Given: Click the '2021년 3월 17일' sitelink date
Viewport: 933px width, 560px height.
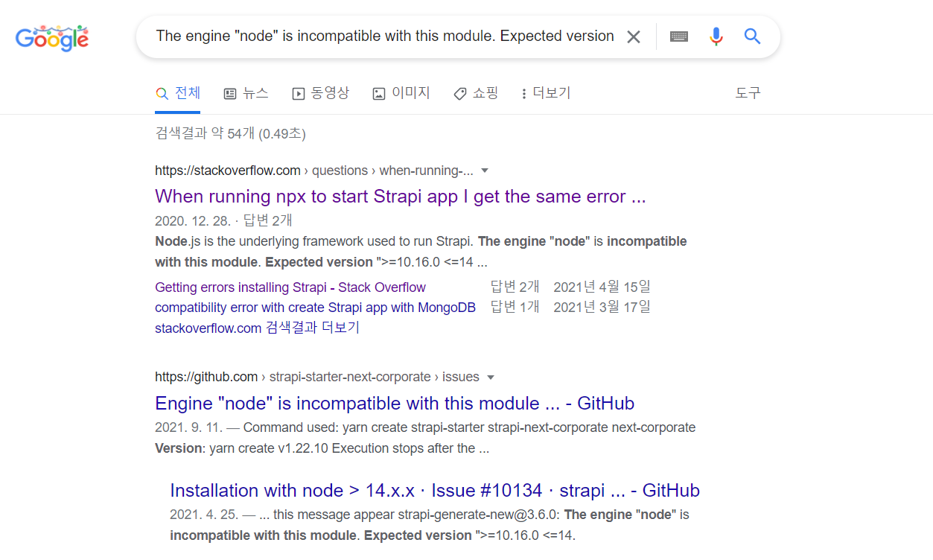Looking at the screenshot, I should tap(602, 308).
